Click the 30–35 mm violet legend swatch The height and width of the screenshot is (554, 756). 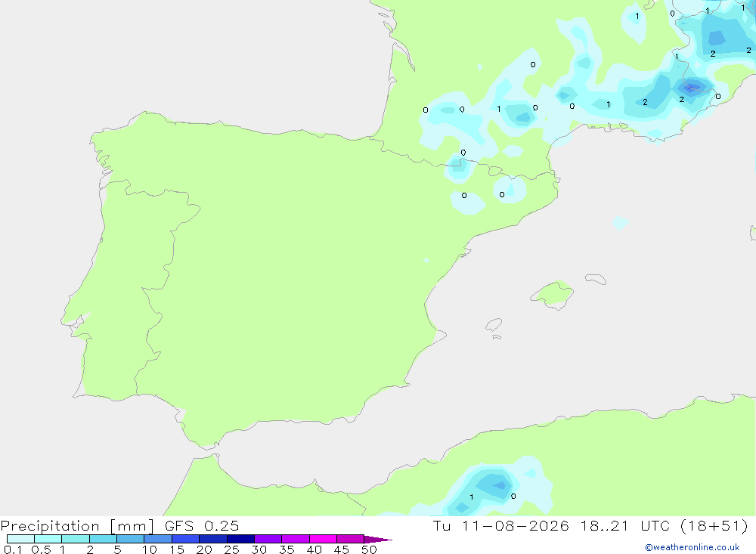tap(268, 539)
